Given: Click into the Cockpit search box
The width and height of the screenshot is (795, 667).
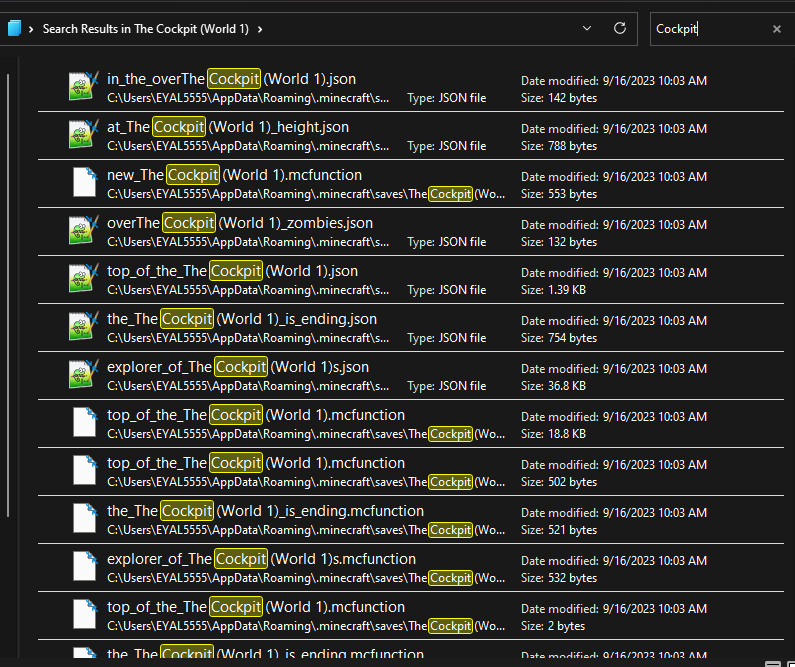Looking at the screenshot, I should click(x=710, y=29).
